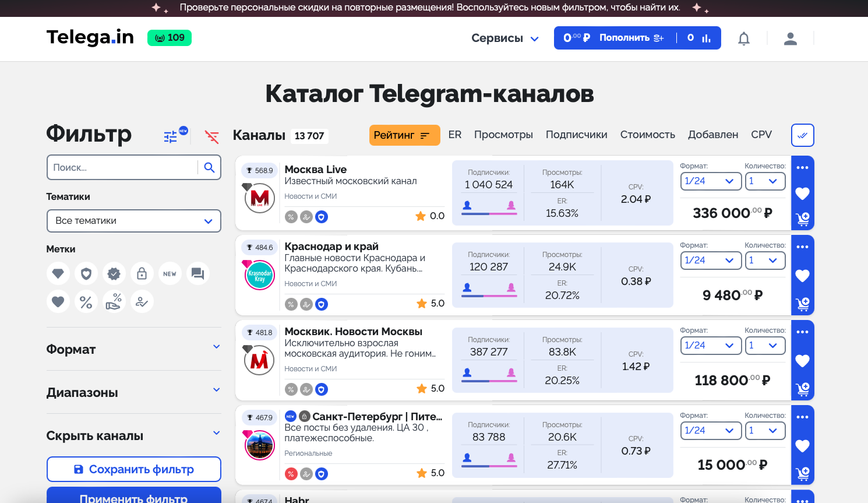
Task: Toggle the percent discount label filter
Action: click(86, 301)
